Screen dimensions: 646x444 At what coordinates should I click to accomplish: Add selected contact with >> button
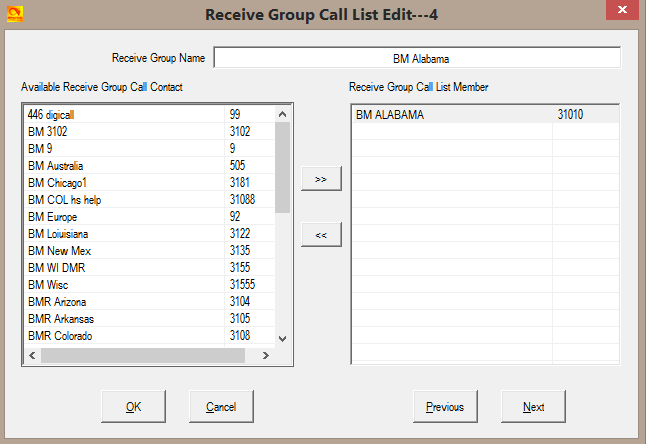tap(321, 179)
